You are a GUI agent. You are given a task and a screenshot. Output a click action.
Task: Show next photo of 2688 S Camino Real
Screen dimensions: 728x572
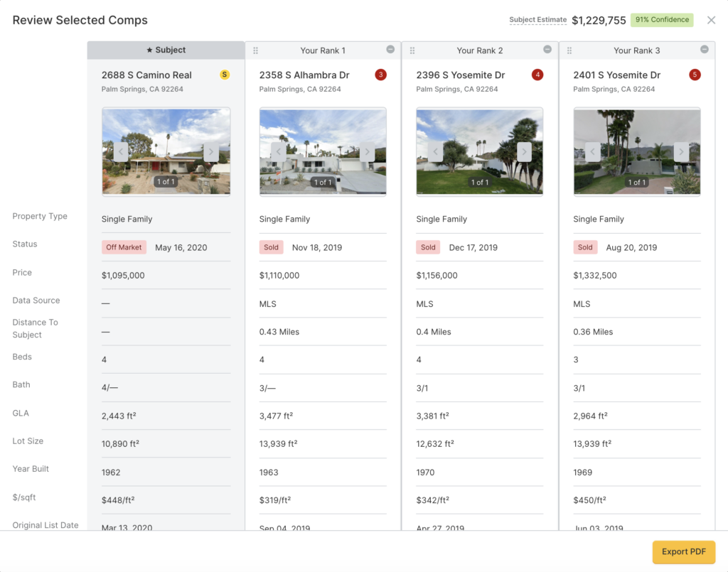tap(211, 151)
